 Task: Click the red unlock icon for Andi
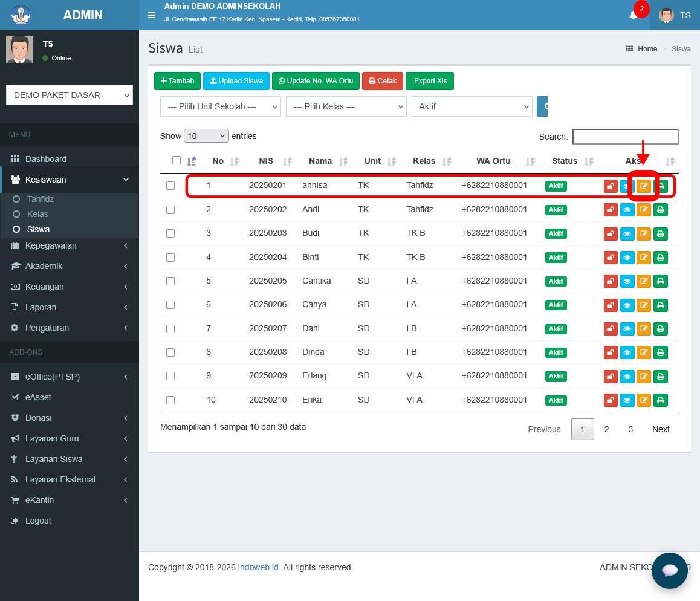click(x=611, y=210)
